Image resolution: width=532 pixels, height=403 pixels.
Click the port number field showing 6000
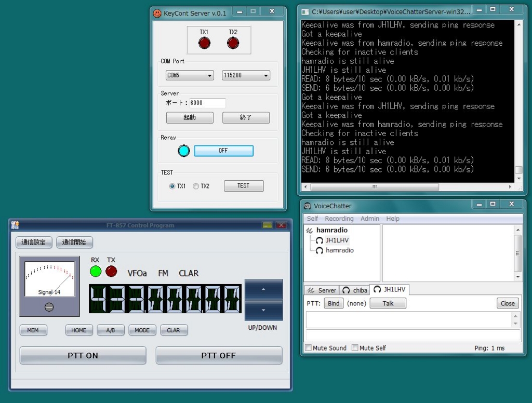coord(207,103)
